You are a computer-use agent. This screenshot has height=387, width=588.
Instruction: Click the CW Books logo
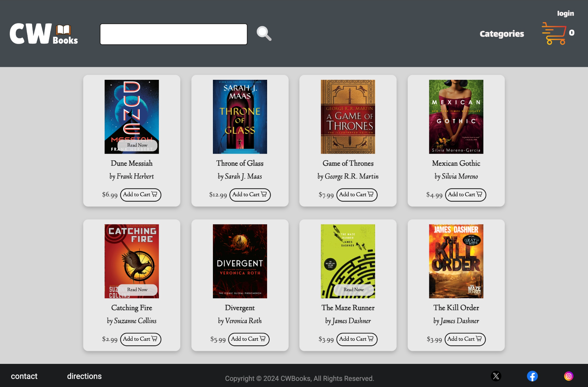[44, 34]
